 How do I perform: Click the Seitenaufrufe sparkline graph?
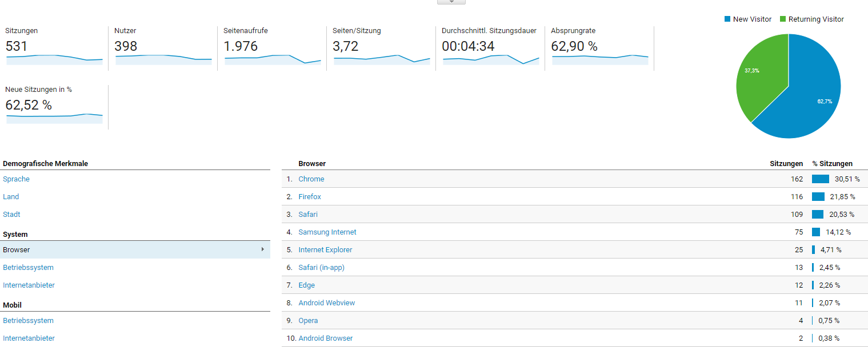[x=272, y=59]
